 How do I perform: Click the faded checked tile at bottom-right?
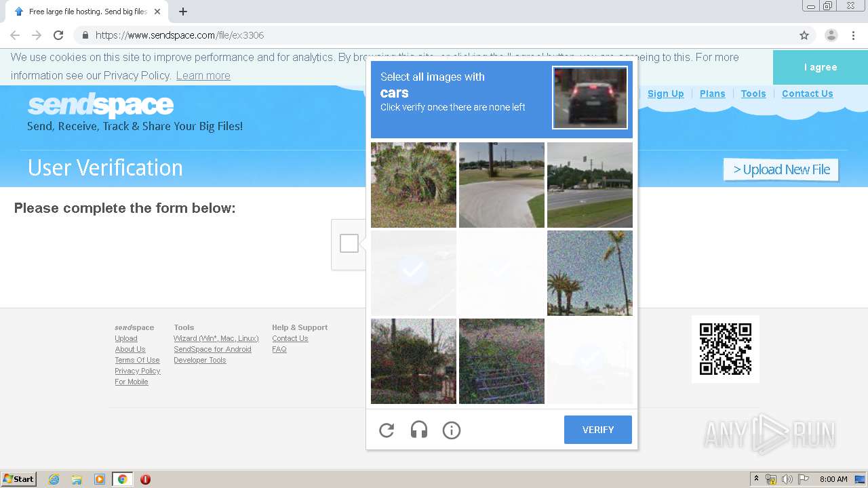590,361
